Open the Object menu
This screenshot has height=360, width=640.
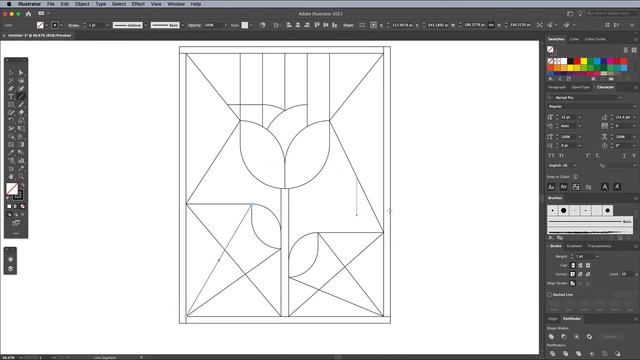point(82,4)
